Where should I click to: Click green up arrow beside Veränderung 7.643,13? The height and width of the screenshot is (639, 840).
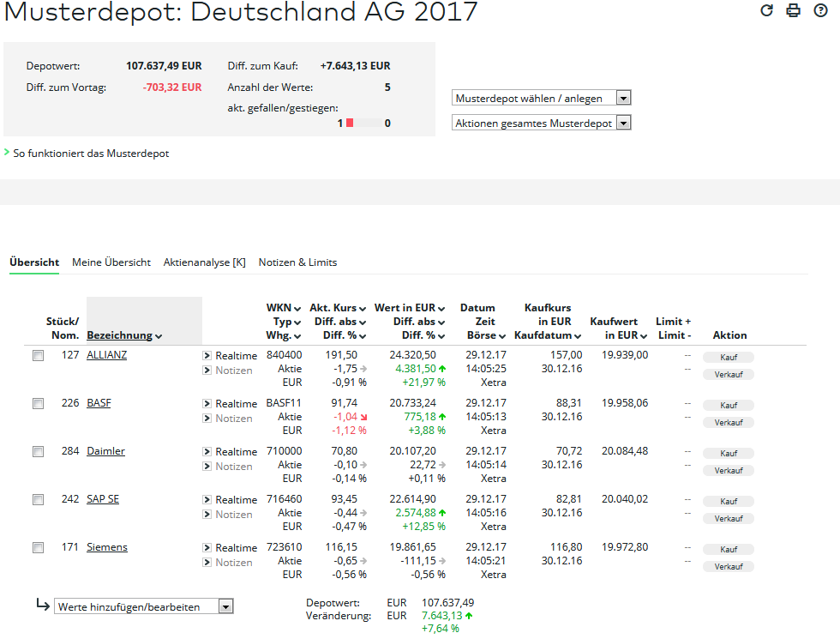click(x=469, y=616)
